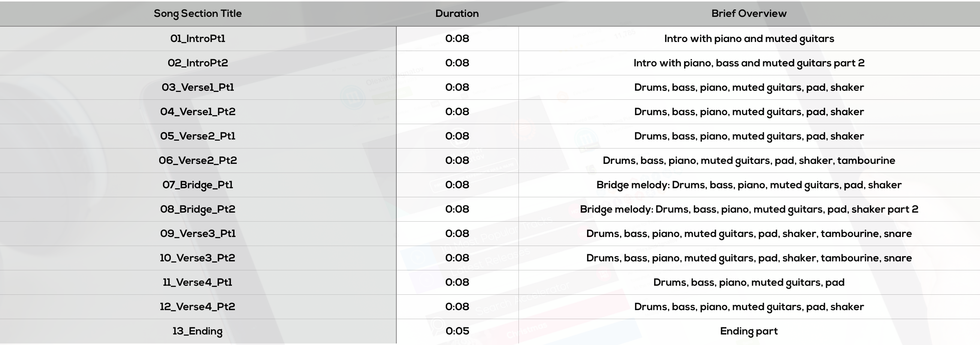Select 'Drums, bass, piano, muted guitars, pad' overview
The image size is (980, 345).
[749, 282]
